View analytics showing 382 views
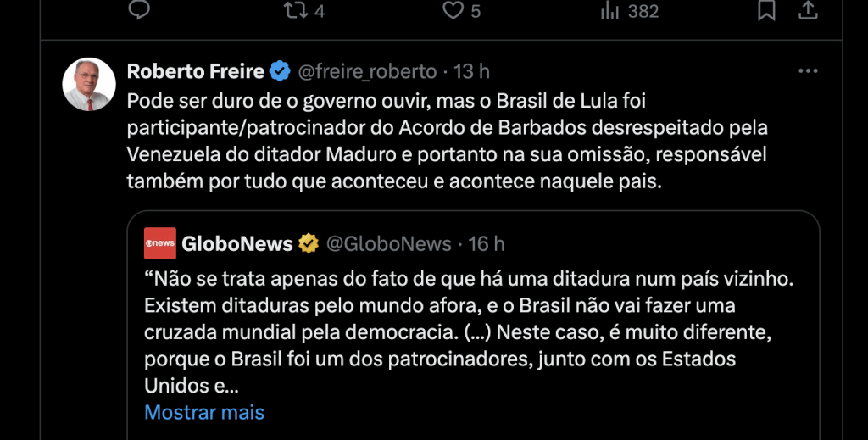The width and height of the screenshot is (868, 440). (629, 10)
